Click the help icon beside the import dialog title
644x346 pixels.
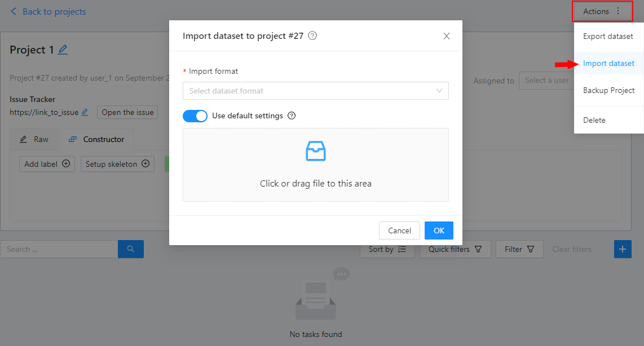[x=312, y=36]
